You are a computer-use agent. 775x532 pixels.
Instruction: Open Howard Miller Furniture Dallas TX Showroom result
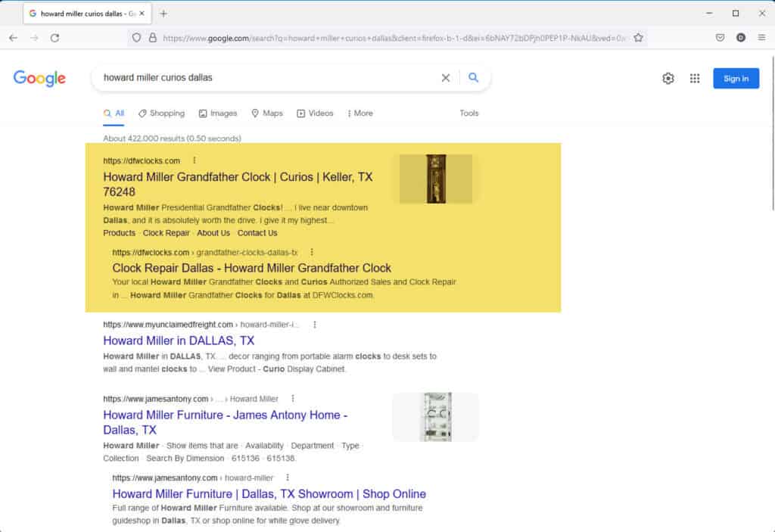point(269,494)
